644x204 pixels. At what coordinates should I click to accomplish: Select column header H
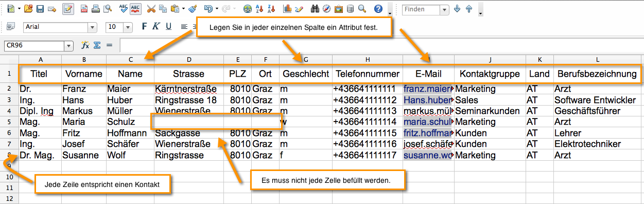pos(368,60)
